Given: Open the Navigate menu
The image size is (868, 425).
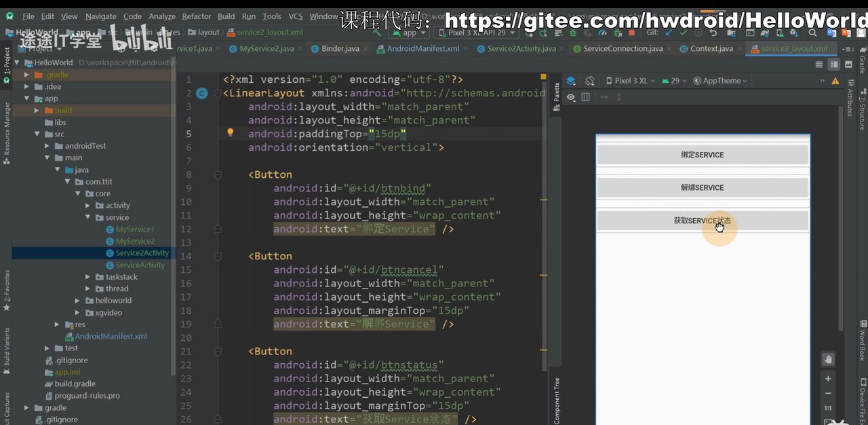Looking at the screenshot, I should click(x=100, y=16).
